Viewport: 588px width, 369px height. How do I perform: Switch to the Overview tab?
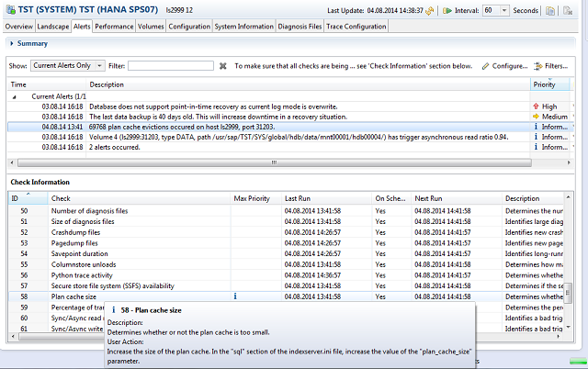click(18, 27)
